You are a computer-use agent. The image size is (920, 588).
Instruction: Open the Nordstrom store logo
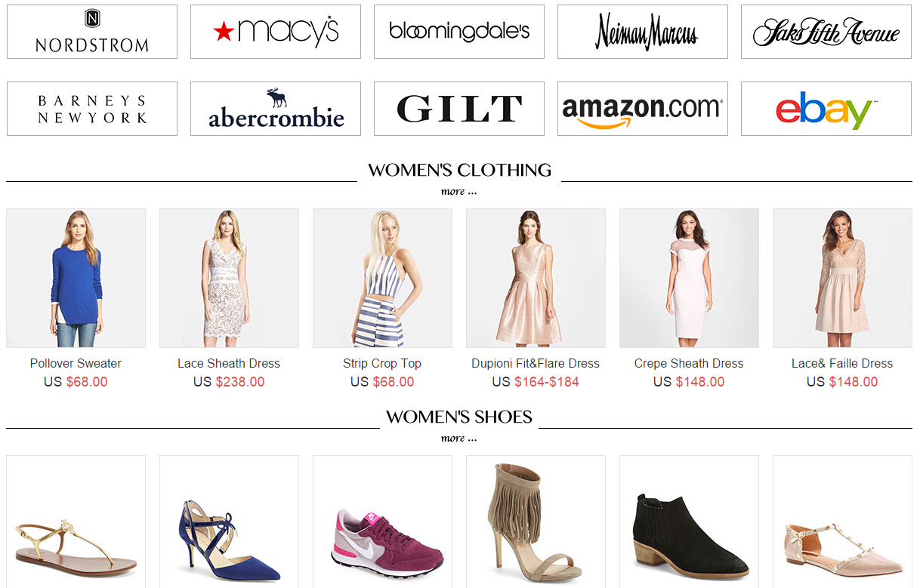coord(92,32)
